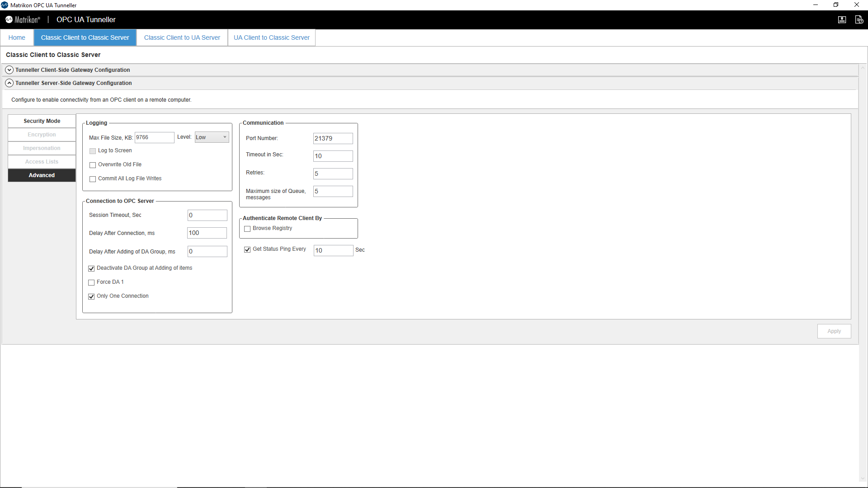
Task: Click the 'Logging' group label
Action: coord(96,123)
